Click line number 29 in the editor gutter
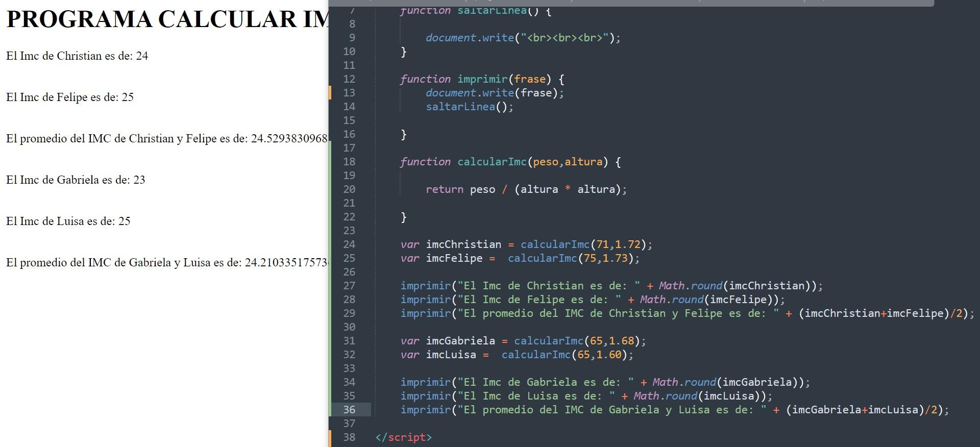This screenshot has height=447, width=980. coord(349,313)
